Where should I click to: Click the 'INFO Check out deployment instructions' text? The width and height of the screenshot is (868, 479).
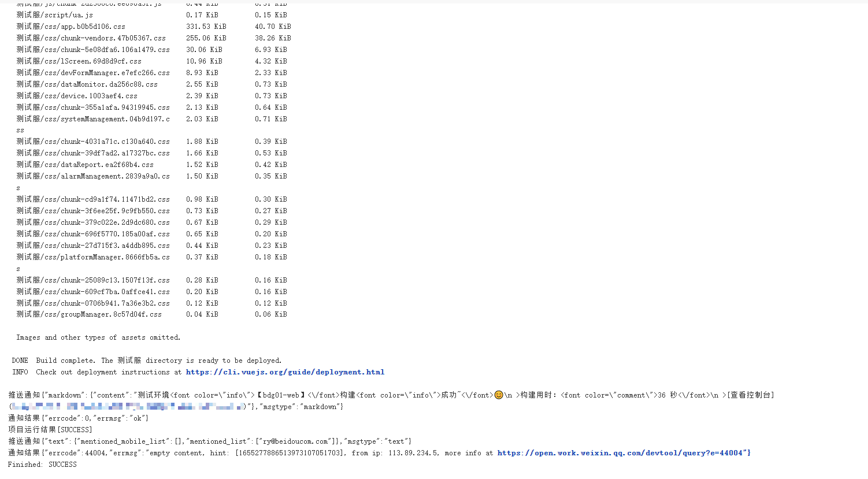(97, 372)
